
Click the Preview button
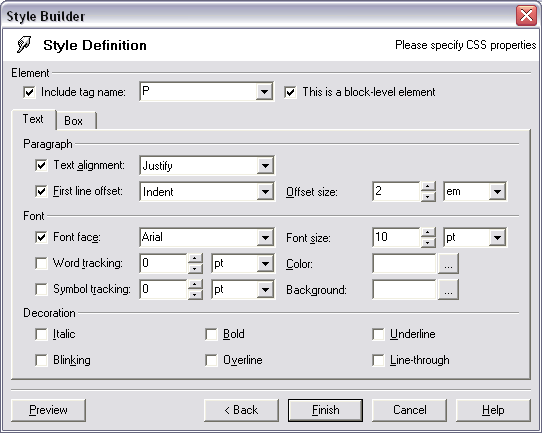(48, 410)
